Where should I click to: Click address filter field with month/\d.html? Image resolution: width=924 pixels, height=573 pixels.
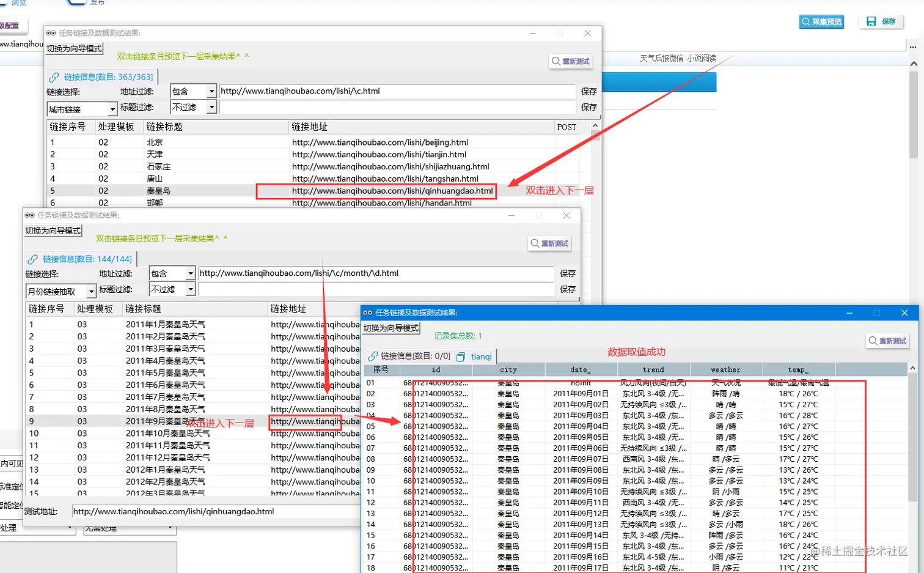click(376, 273)
